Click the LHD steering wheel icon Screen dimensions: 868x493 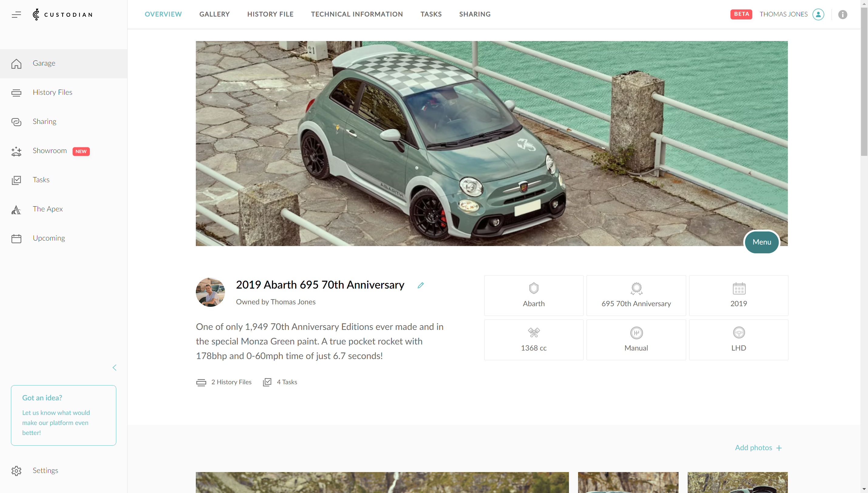click(738, 333)
